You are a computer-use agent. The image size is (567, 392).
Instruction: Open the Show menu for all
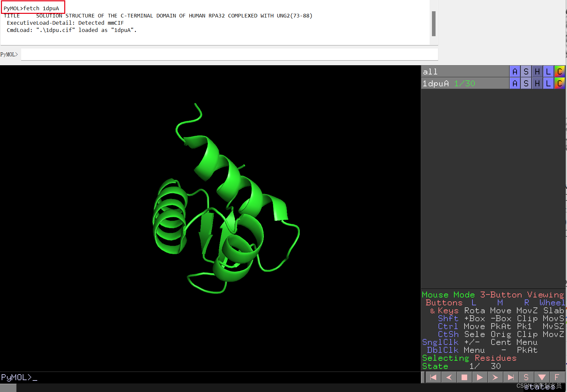(x=526, y=71)
